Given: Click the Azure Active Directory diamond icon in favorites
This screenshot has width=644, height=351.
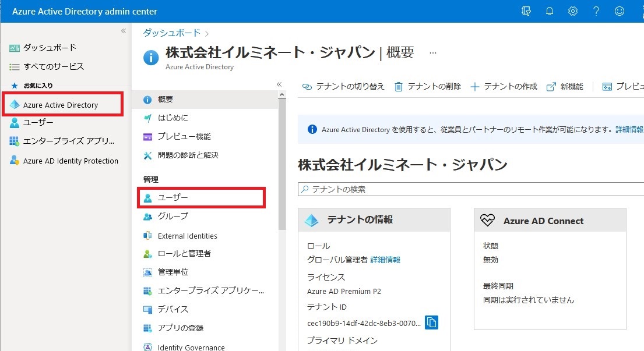Looking at the screenshot, I should point(15,105).
